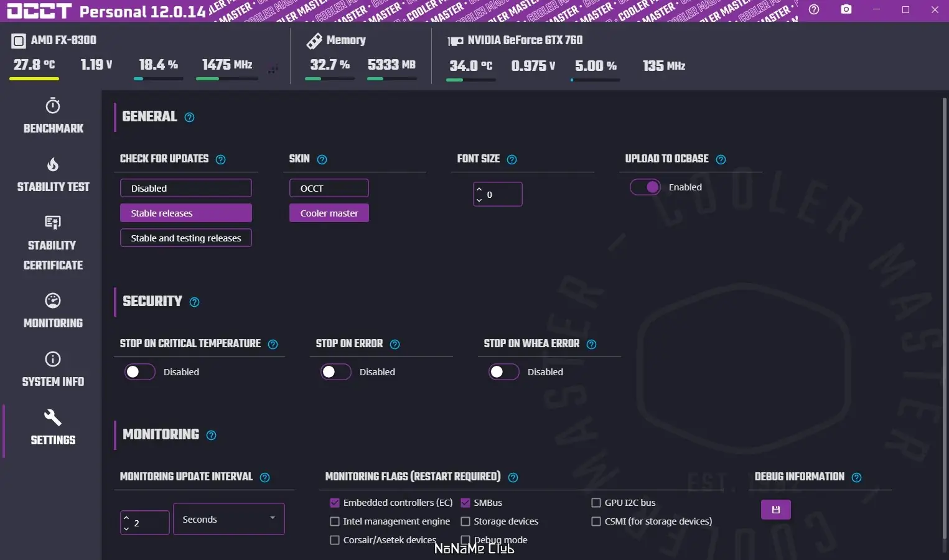
Task: Check the GPU I2C bus flag
Action: coord(596,503)
